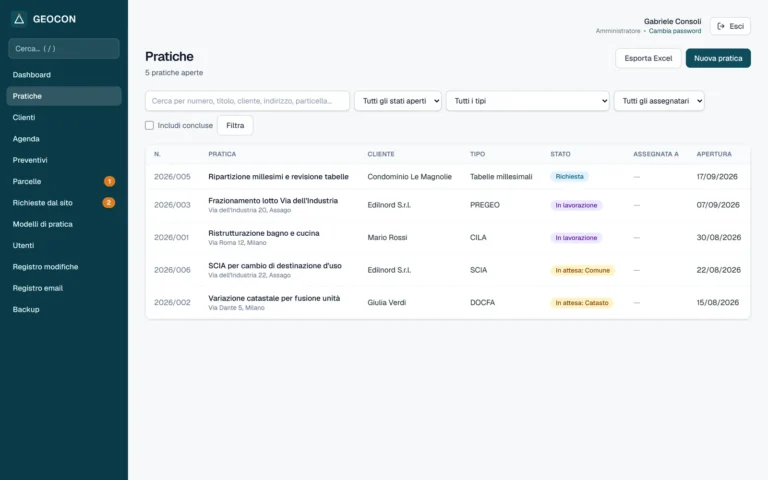Click the In attesa: Catasto status badge
Screen dimensions: 768x480
(x=582, y=303)
